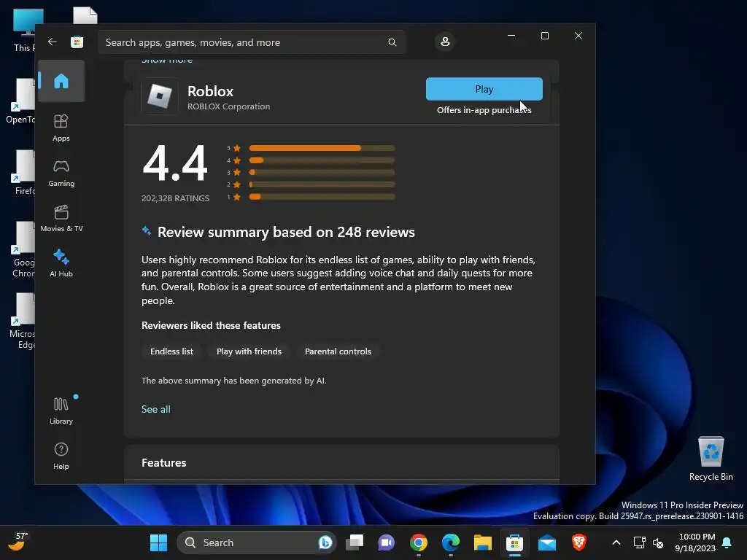
Task: Click the Store search input field
Action: pyautogui.click(x=251, y=42)
